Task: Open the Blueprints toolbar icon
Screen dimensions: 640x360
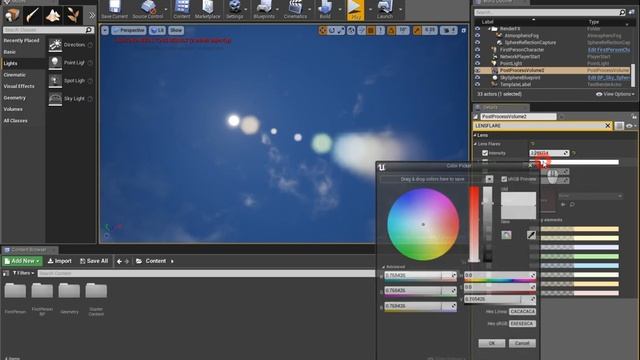Action: coord(264,9)
